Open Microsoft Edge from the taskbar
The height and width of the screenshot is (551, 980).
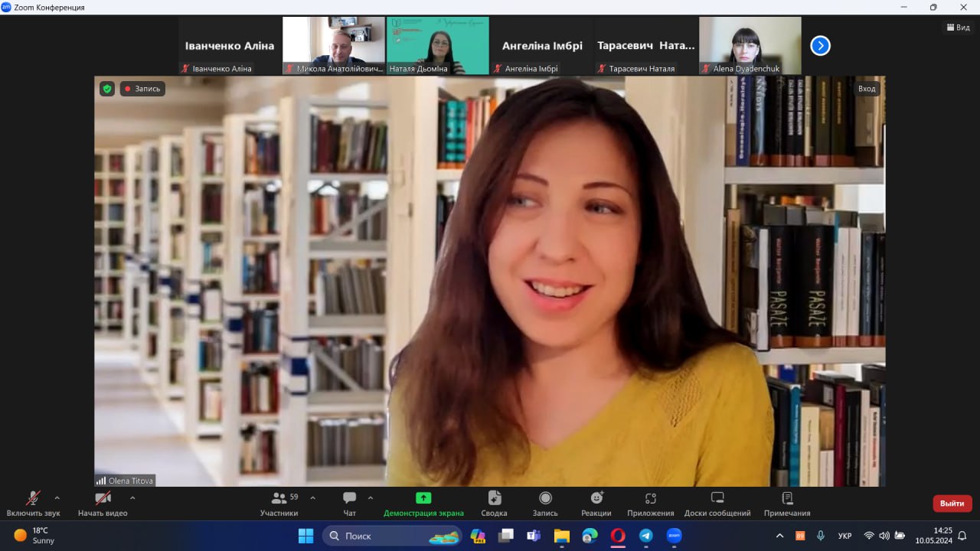pos(590,536)
